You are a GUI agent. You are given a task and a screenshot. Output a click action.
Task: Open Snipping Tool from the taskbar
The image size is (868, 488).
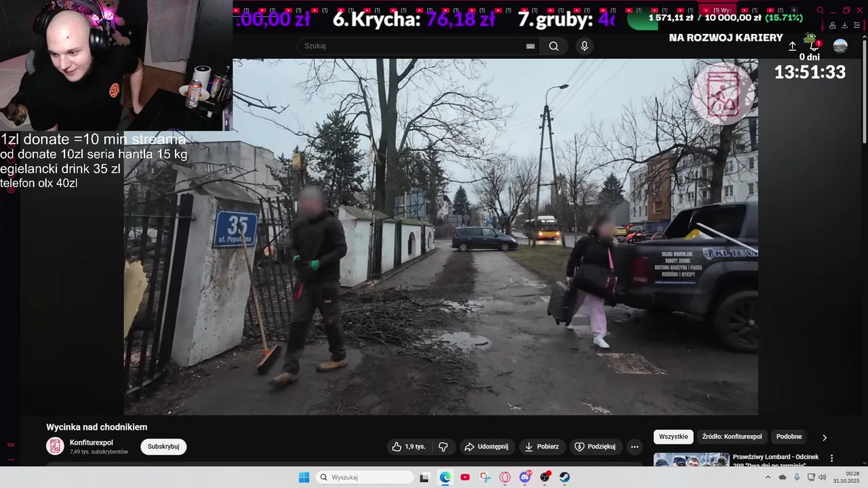click(x=485, y=477)
